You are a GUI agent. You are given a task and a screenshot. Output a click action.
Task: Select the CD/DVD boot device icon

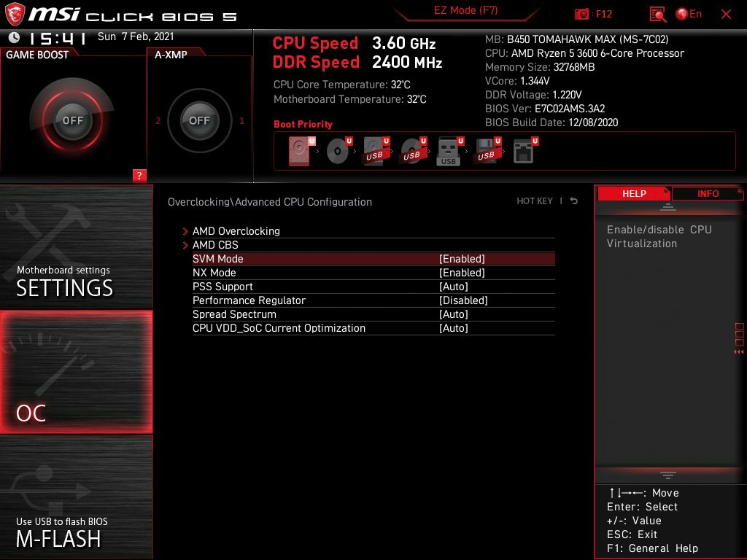[x=338, y=152]
